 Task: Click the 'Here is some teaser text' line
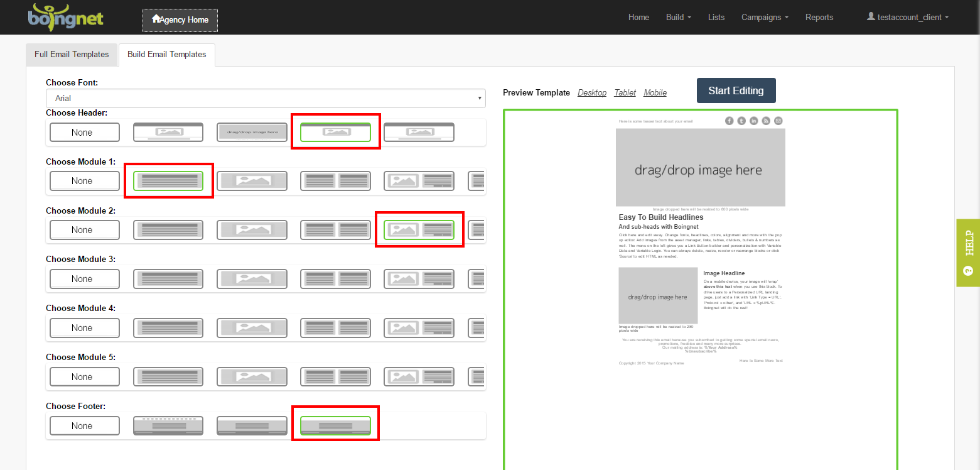[656, 121]
